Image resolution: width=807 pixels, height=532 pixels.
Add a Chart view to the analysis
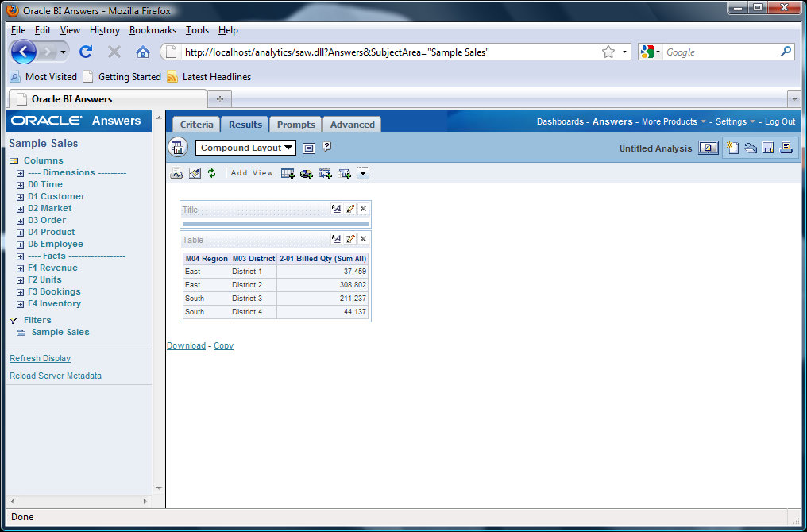tap(307, 172)
